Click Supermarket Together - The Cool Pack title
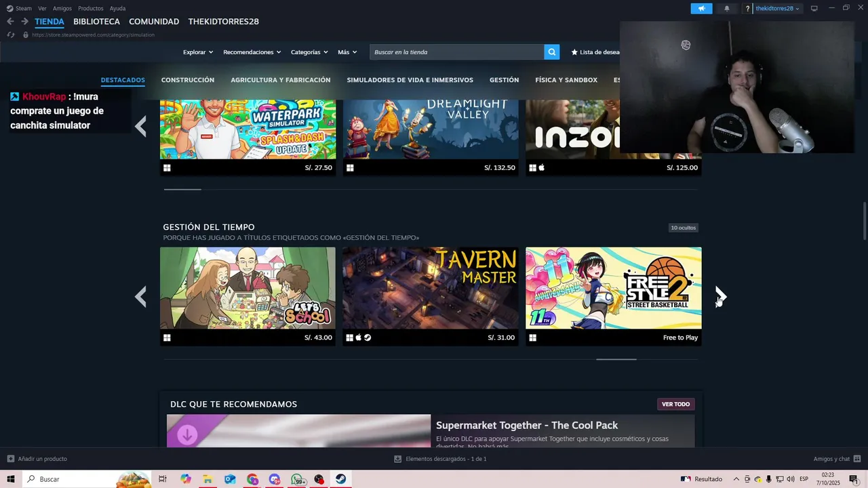The image size is (868, 488). tap(527, 425)
